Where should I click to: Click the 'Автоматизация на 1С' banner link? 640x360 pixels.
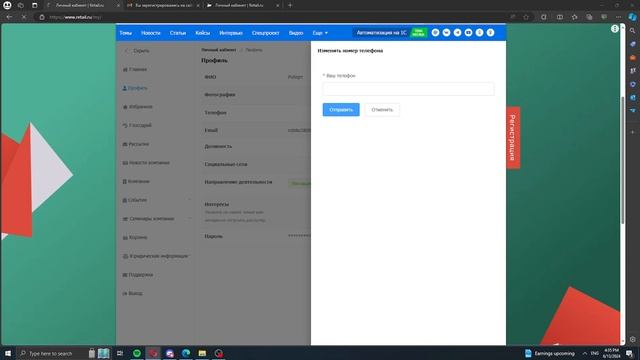pos(381,33)
